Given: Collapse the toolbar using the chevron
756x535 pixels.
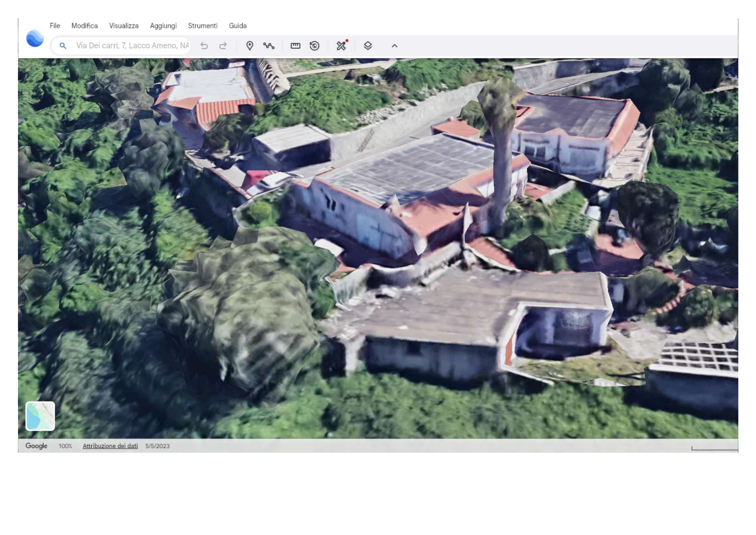Looking at the screenshot, I should (x=395, y=46).
